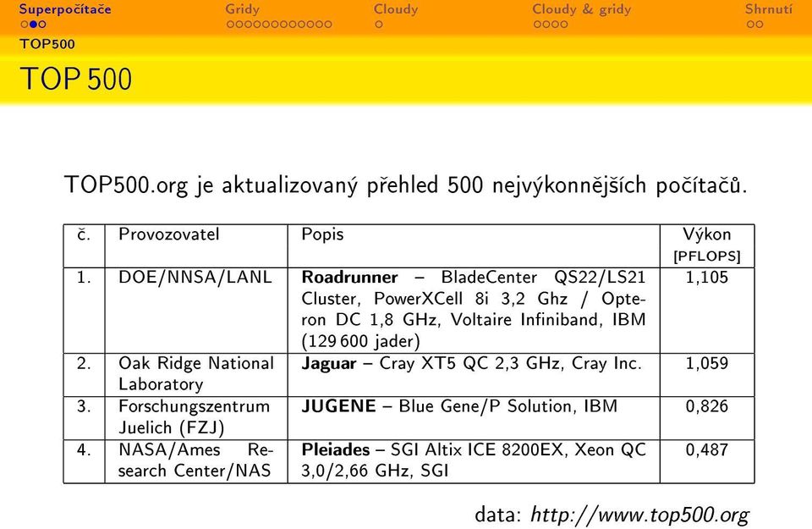This screenshot has width=812, height=529.
Task: Click rank number 1. in the table
Action: [x=84, y=278]
